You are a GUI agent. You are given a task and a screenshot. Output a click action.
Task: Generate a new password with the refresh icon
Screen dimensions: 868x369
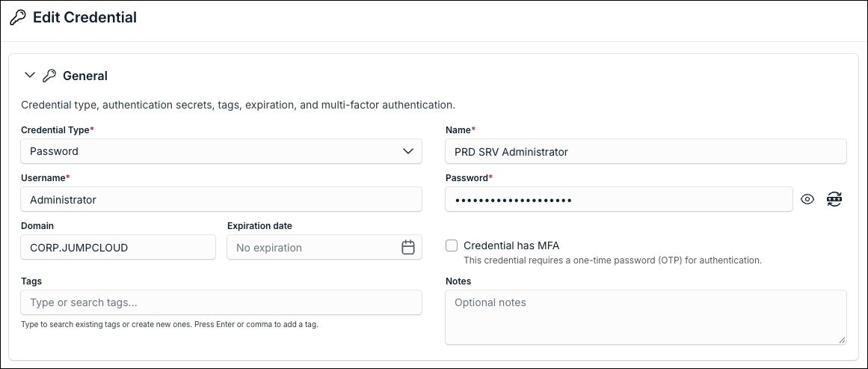(834, 199)
